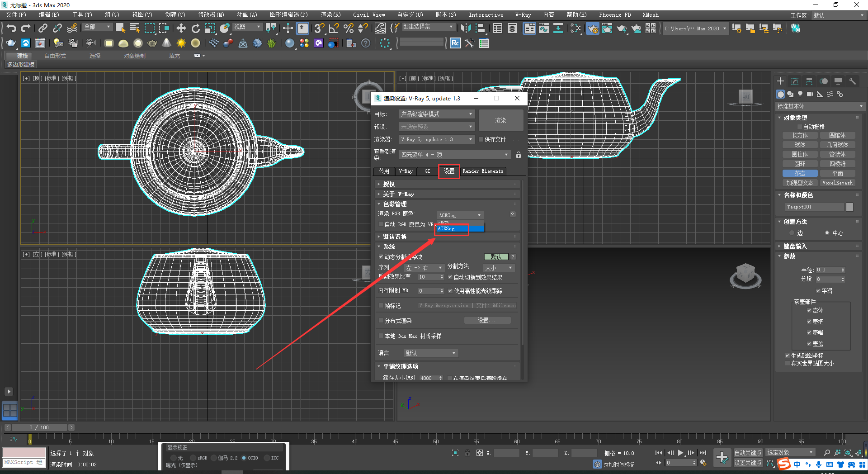Open the Modify panel tab icon
The width and height of the screenshot is (868, 474).
tap(795, 81)
